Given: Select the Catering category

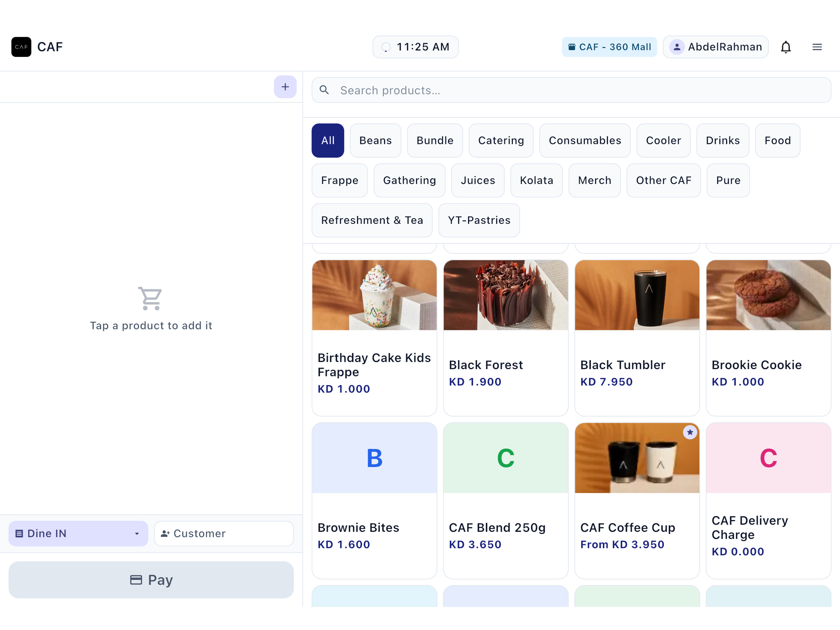Looking at the screenshot, I should (501, 141).
